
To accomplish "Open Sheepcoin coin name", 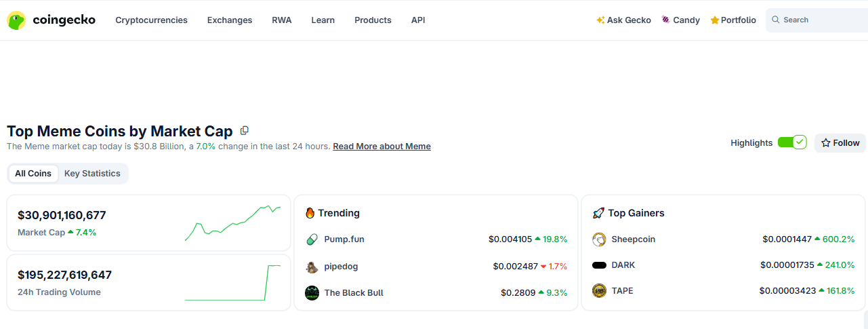I will tap(634, 239).
